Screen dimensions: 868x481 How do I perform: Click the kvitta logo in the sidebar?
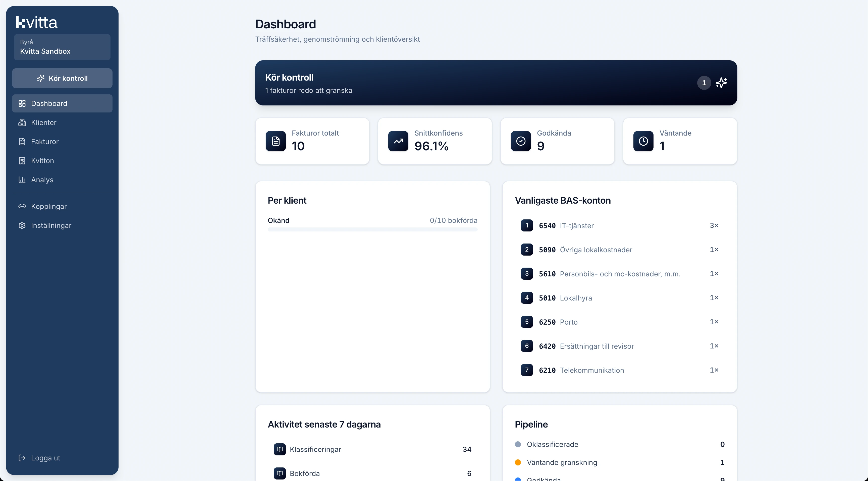[36, 23]
